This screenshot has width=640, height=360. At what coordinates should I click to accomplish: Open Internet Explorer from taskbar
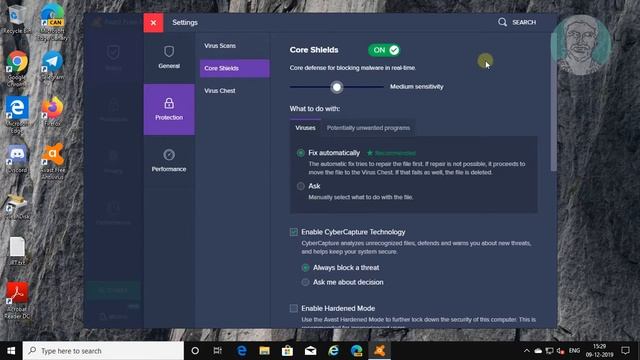coord(333,351)
